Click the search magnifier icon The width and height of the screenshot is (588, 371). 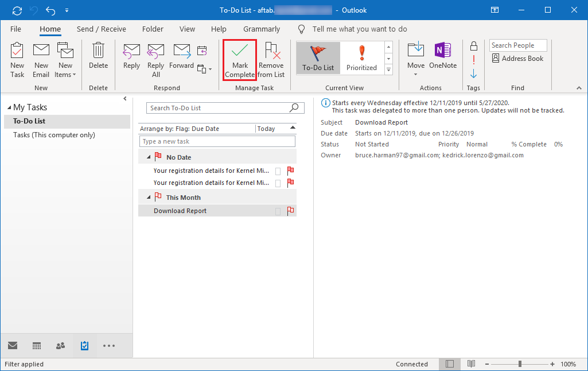pyautogui.click(x=294, y=108)
